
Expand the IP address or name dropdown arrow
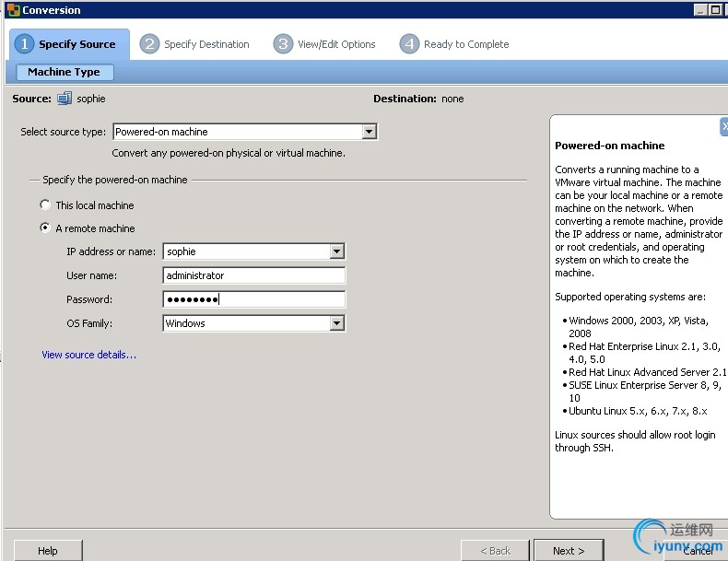337,251
